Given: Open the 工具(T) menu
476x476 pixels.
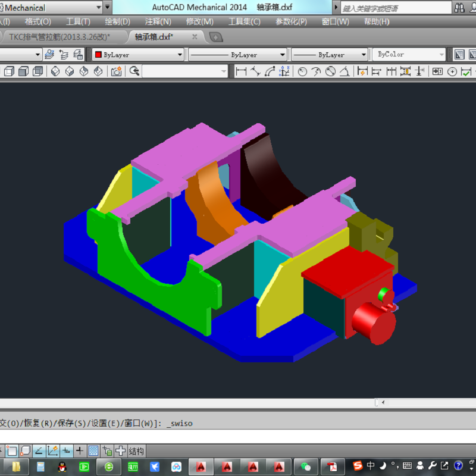Looking at the screenshot, I should pyautogui.click(x=78, y=21).
